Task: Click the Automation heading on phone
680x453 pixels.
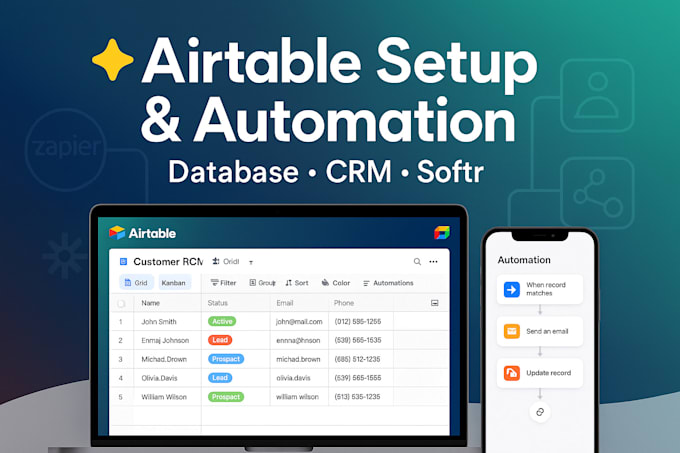Action: tap(524, 260)
